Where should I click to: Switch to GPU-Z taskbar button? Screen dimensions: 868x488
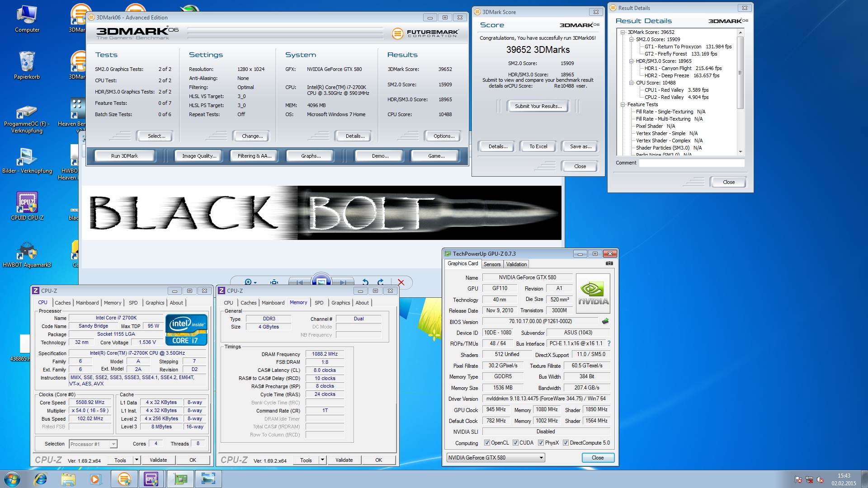tap(180, 479)
